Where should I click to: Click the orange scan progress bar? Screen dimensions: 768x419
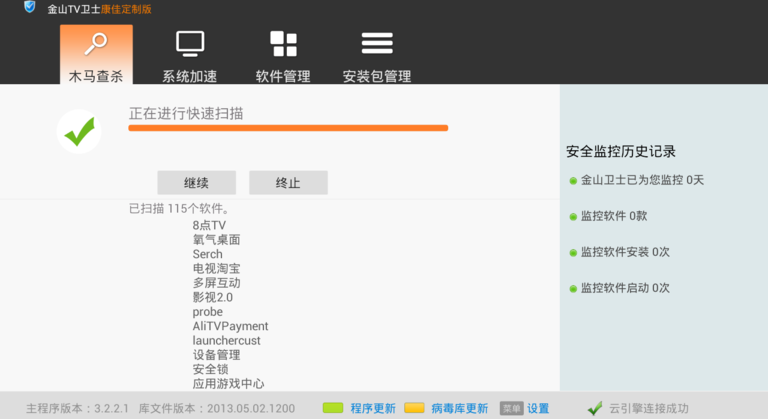pos(288,128)
